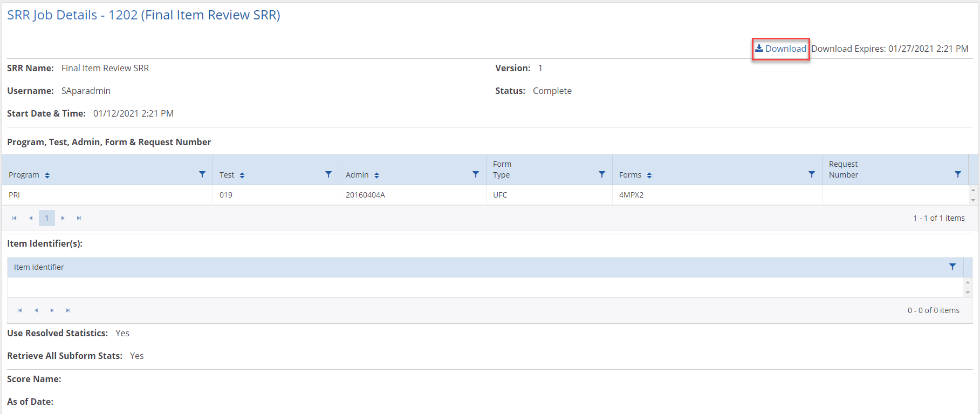Click the PRI program cell
980x414 pixels.
(x=107, y=195)
